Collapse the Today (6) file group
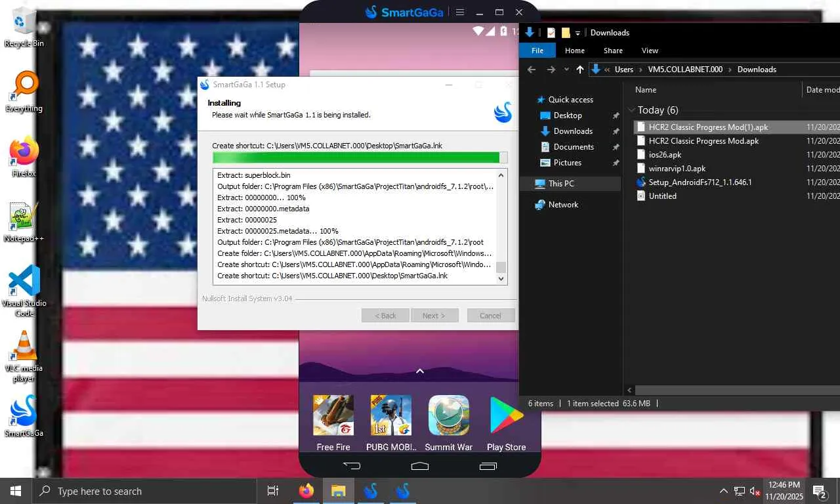Image resolution: width=840 pixels, height=504 pixels. (x=631, y=110)
